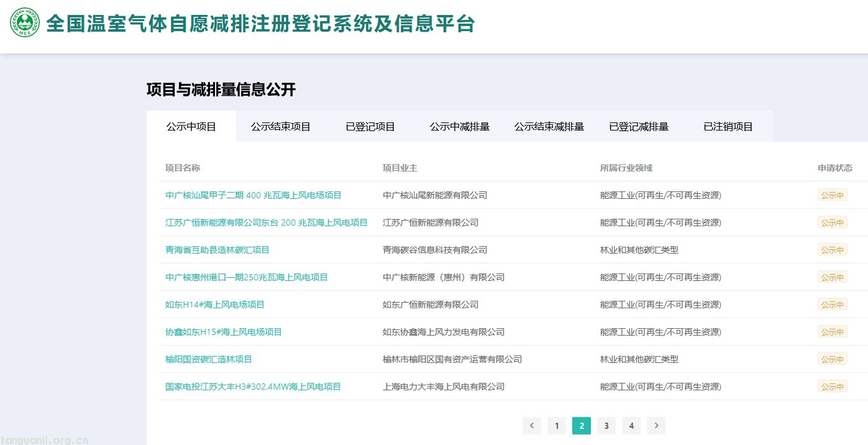Open 青海省互助县造林碳汇项目 link
This screenshot has width=868, height=445.
coord(217,250)
